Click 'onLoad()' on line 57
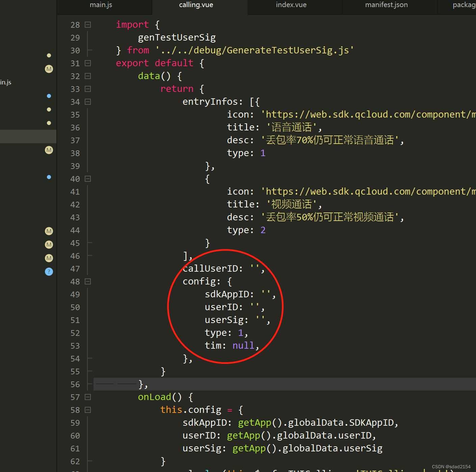 click(x=160, y=397)
